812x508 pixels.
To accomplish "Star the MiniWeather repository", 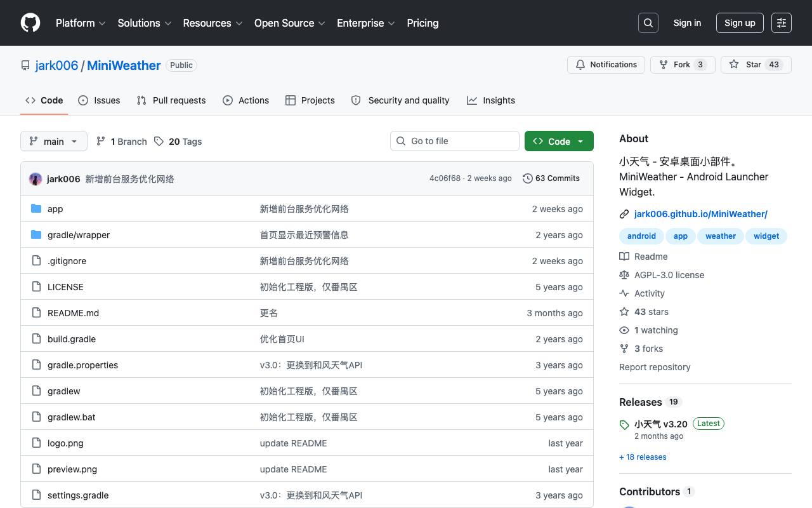I will coord(756,65).
